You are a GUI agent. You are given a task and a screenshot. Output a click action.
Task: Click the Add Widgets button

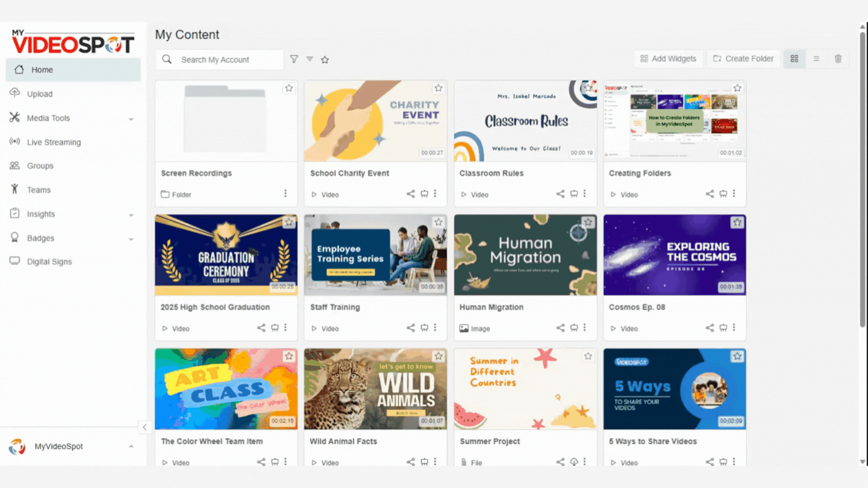click(668, 59)
